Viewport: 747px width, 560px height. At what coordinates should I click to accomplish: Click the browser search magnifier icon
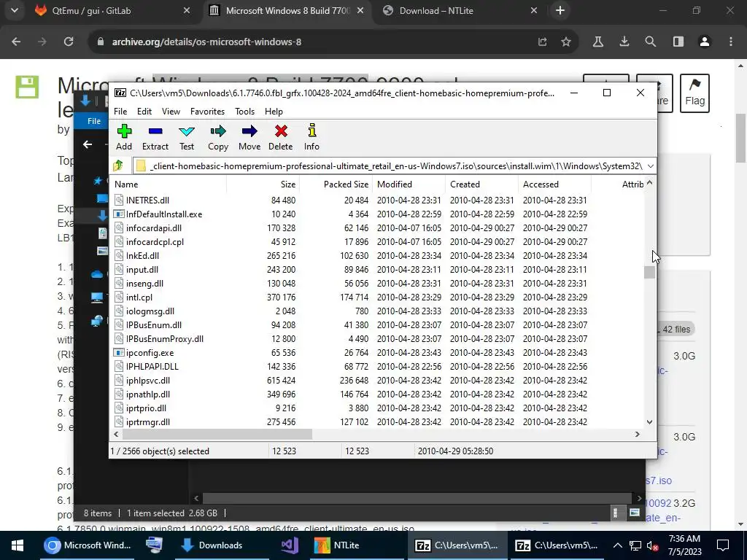[x=650, y=42]
